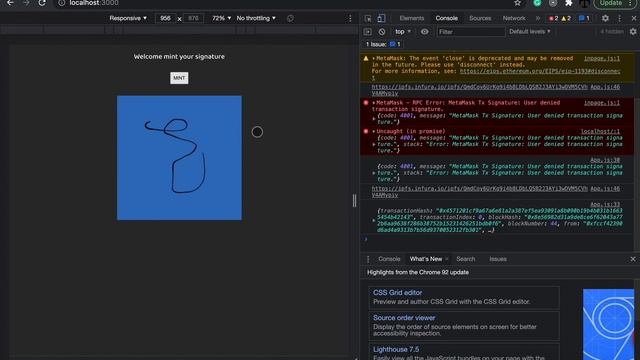Close the What's New tab
640x360 pixels.
(447, 259)
